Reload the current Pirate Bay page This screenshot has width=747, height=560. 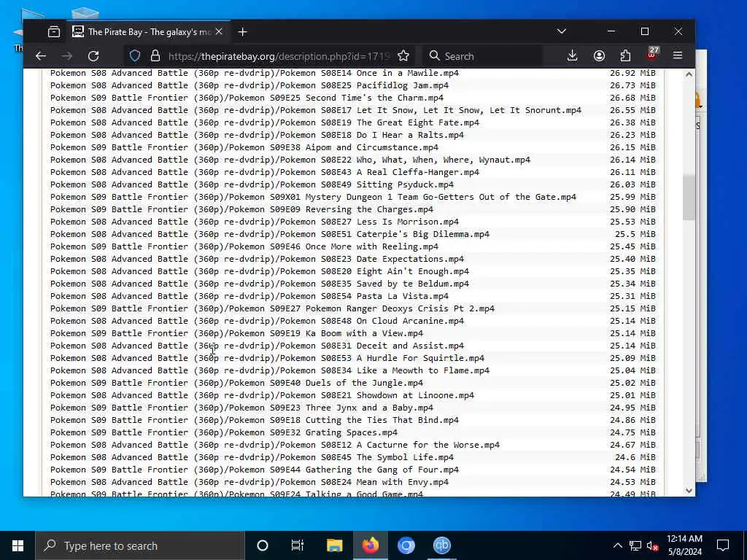[x=93, y=56]
